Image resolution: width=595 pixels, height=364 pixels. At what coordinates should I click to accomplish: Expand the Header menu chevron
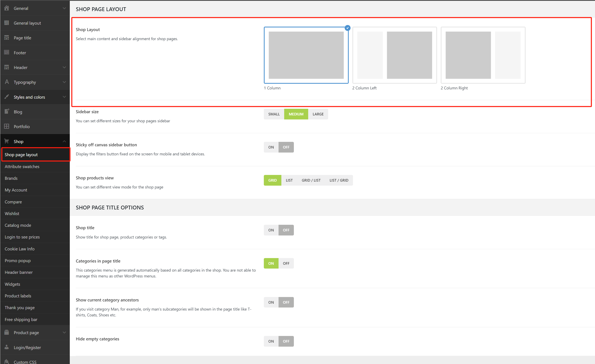[64, 67]
